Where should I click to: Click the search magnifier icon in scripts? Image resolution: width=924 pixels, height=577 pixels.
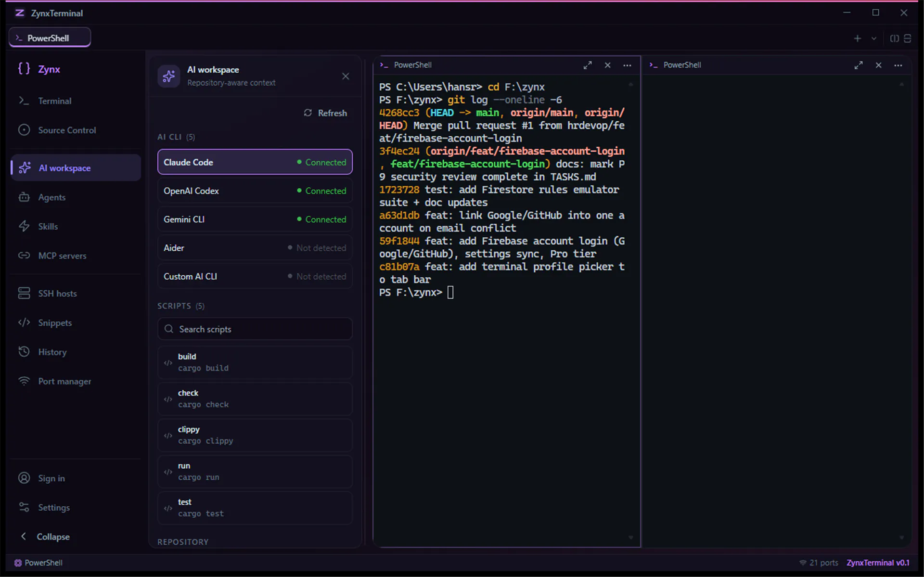coord(169,329)
